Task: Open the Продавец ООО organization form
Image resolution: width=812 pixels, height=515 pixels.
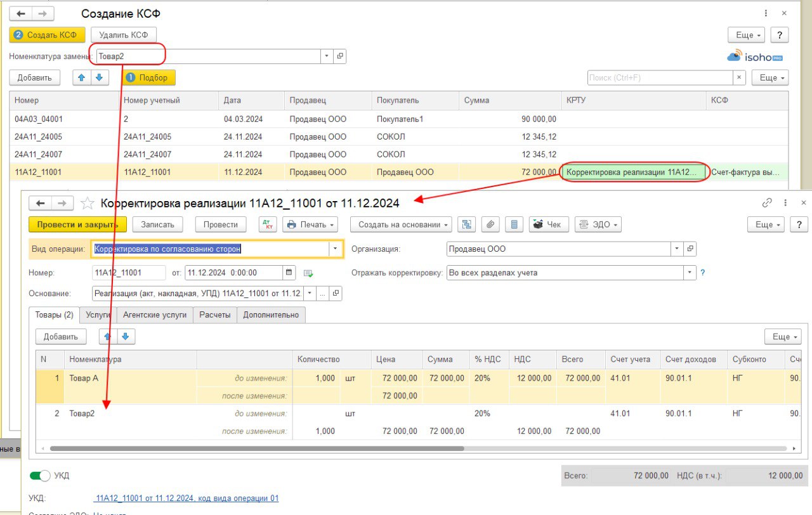Action: coord(690,249)
